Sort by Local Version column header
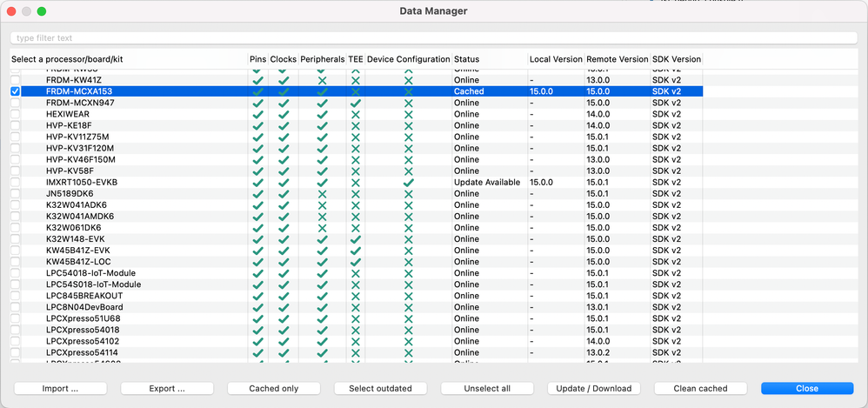This screenshot has height=408, width=868. [556, 59]
